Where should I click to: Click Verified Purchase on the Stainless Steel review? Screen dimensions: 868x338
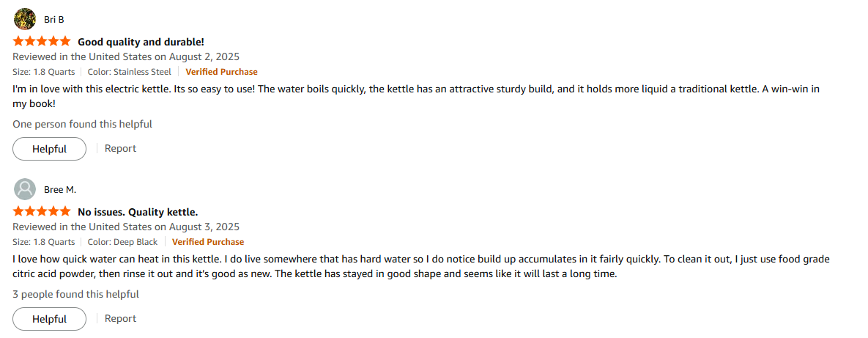tap(221, 72)
